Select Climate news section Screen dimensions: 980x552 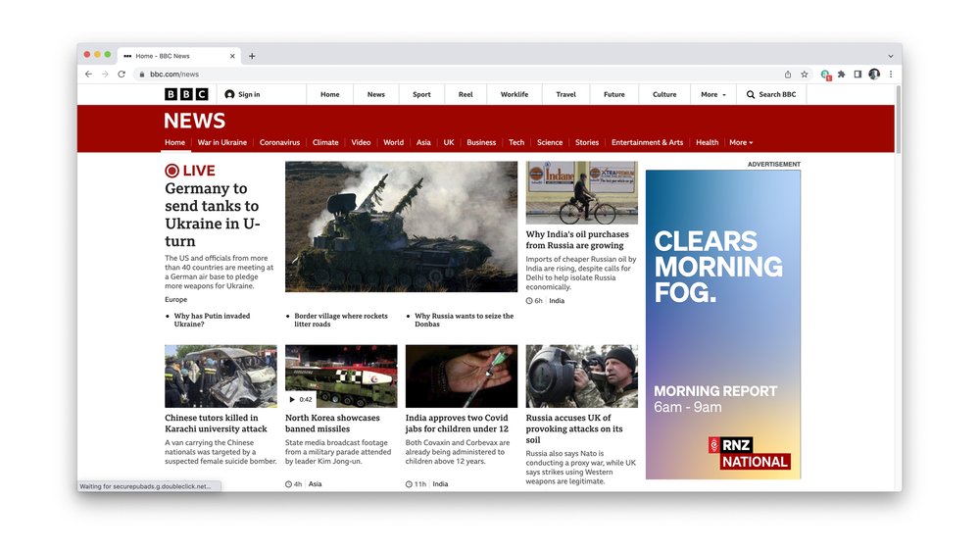click(325, 142)
